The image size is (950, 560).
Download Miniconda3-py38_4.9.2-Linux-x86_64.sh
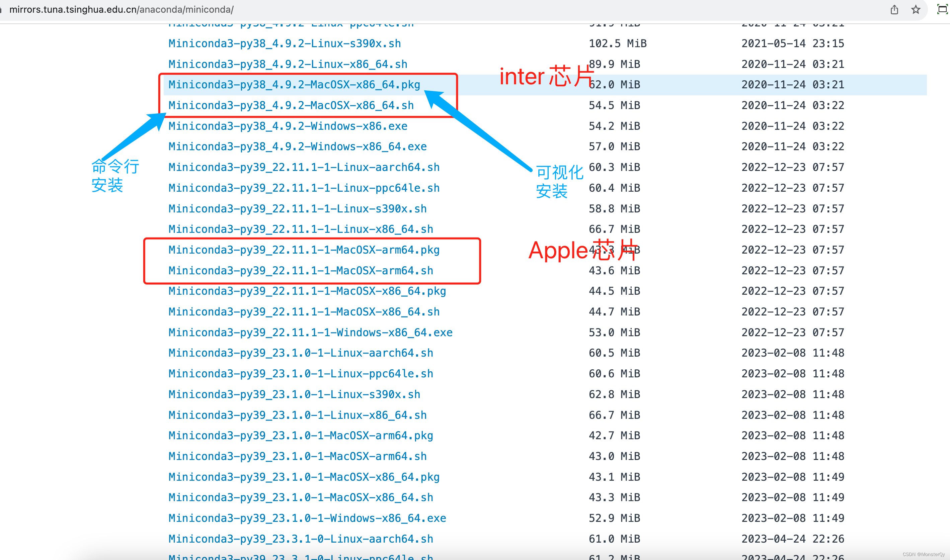click(x=288, y=64)
